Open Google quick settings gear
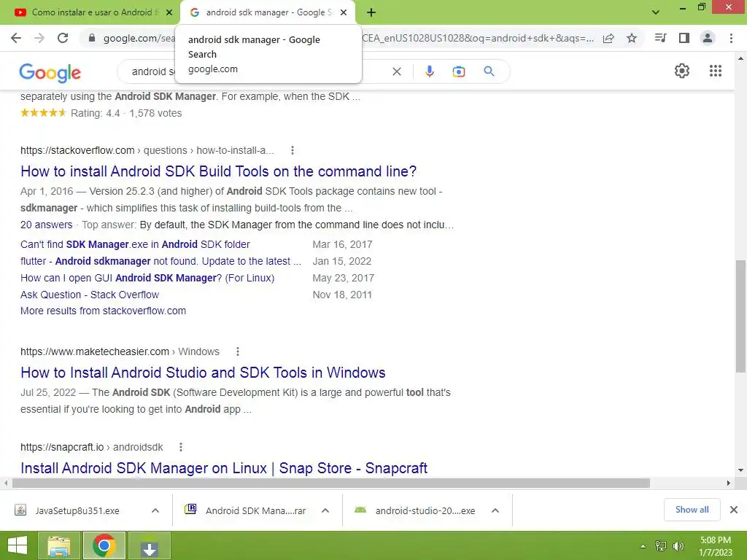747x560 pixels. click(x=682, y=71)
